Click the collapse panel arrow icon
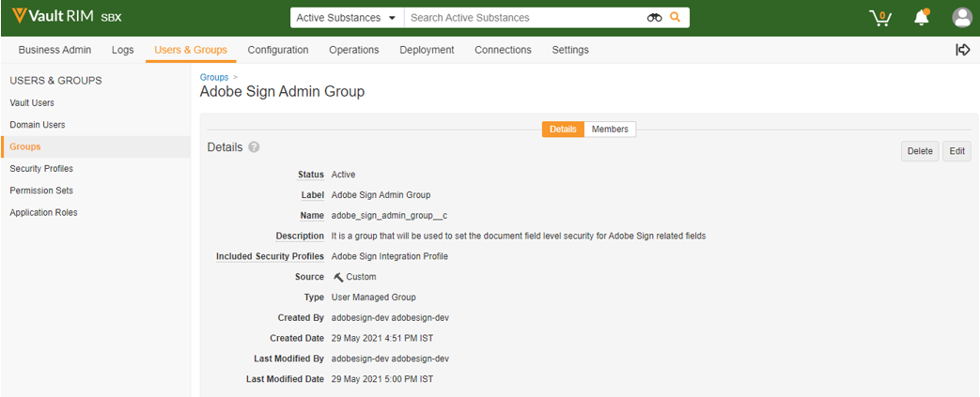The width and height of the screenshot is (980, 397). tap(962, 50)
